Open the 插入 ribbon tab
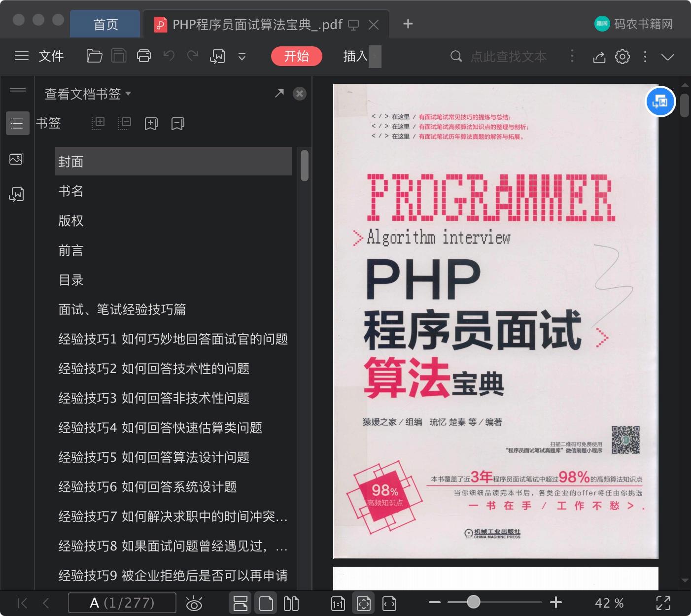 355,56
